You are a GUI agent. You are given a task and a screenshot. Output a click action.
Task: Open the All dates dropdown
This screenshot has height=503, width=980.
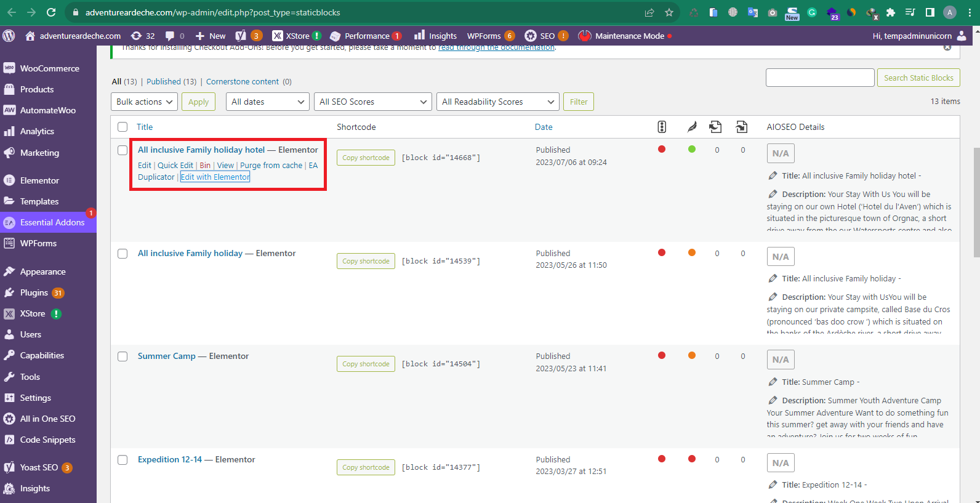268,102
